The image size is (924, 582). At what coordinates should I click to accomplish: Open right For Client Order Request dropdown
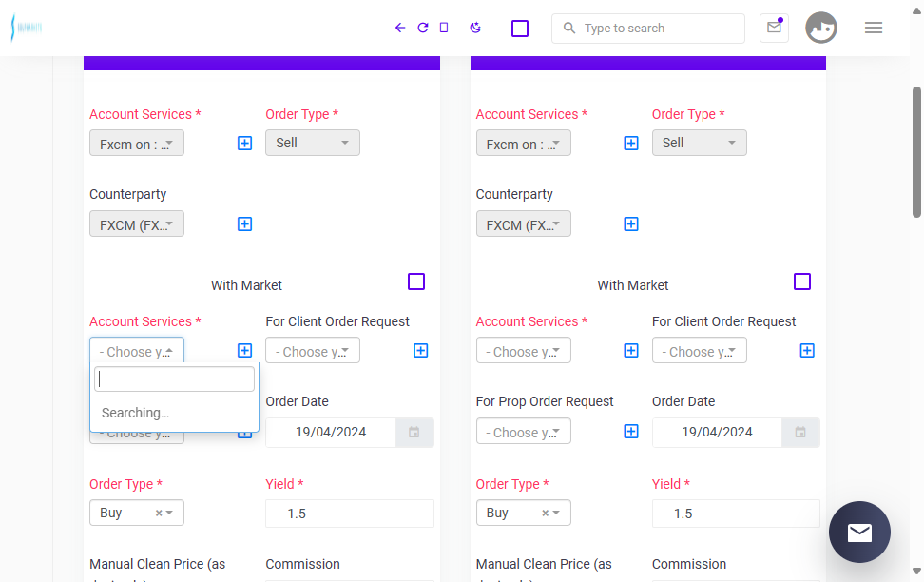coord(699,350)
